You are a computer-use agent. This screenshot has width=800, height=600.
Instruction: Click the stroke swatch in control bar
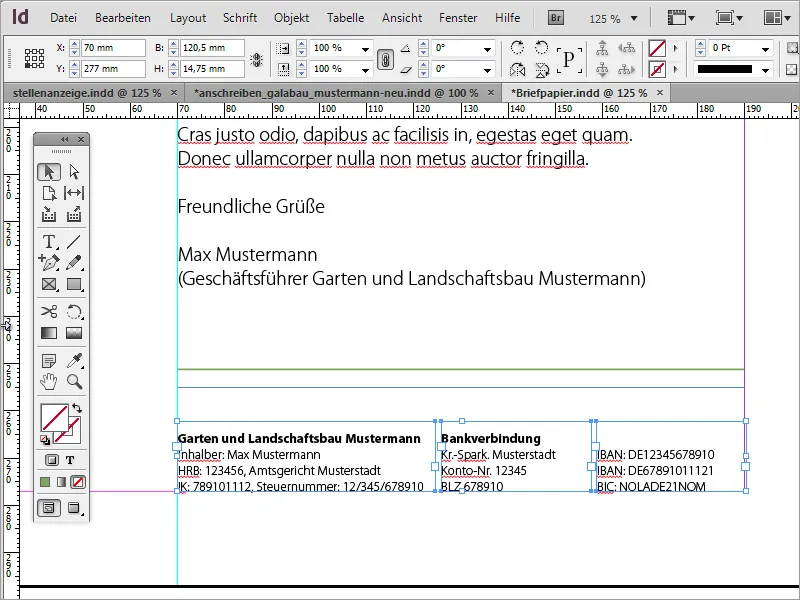tap(657, 69)
